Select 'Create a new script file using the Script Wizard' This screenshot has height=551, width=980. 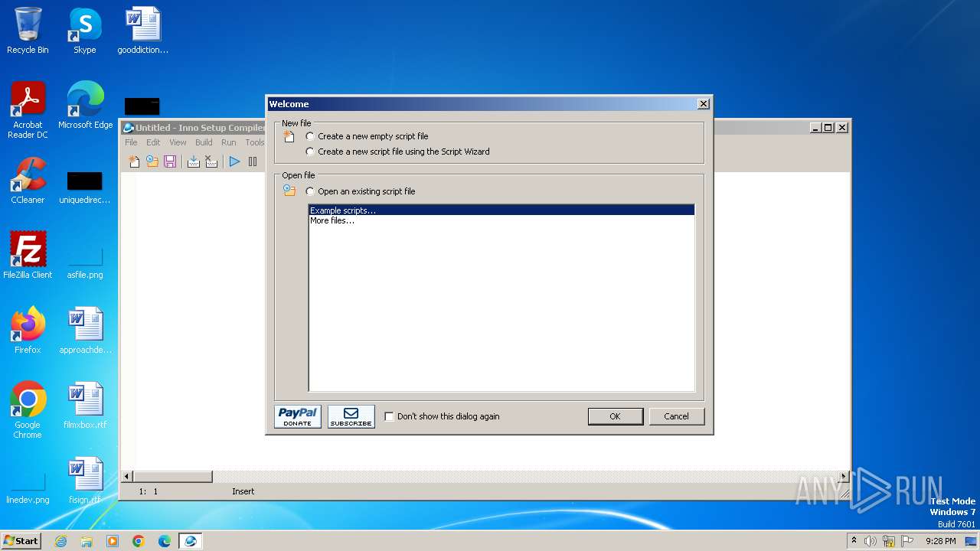[x=397, y=152]
